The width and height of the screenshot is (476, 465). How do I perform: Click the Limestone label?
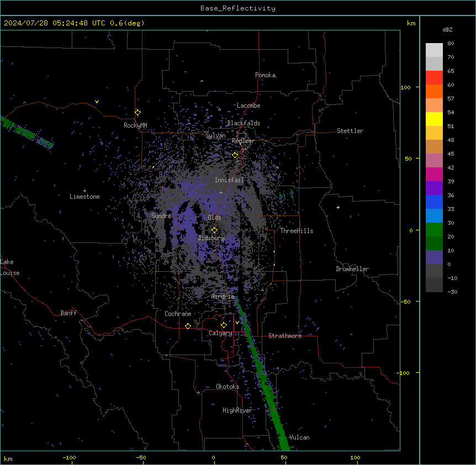pos(84,197)
